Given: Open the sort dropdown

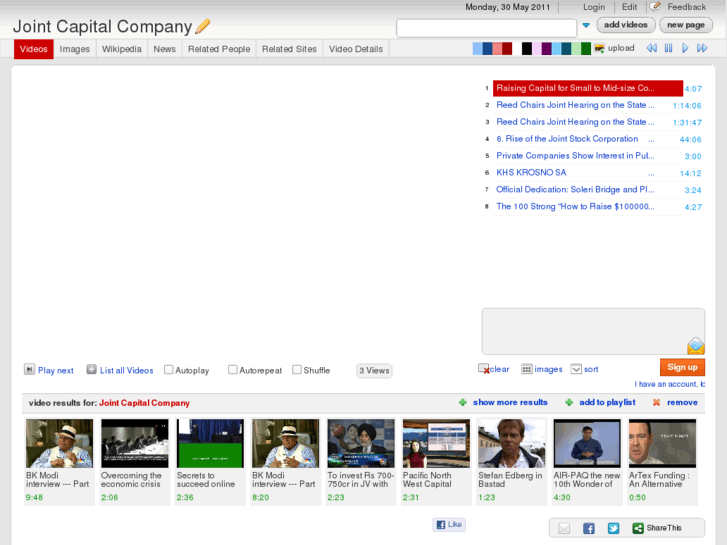Looking at the screenshot, I should pos(577,369).
